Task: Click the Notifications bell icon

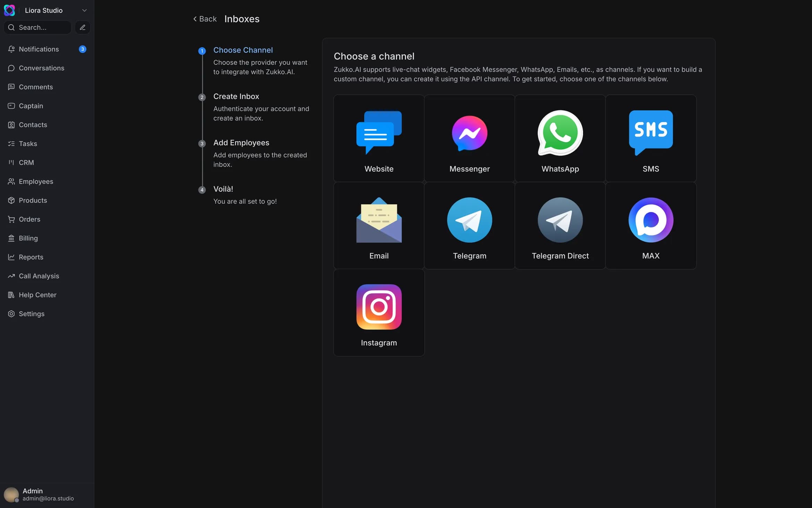Action: pos(11,49)
